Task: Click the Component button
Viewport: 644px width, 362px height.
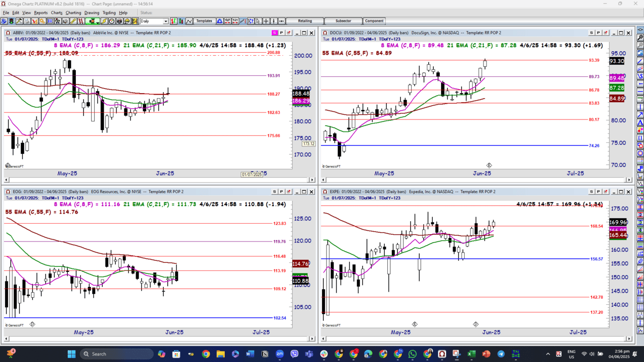Action: point(374,21)
